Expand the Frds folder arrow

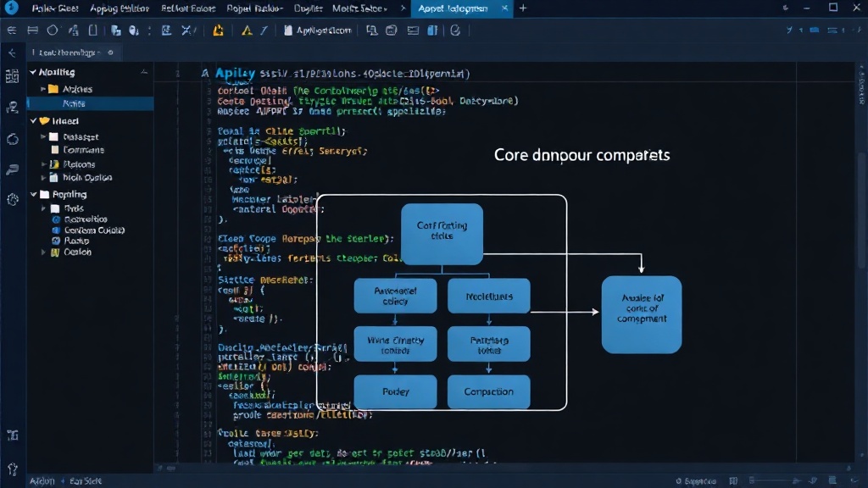[43, 208]
